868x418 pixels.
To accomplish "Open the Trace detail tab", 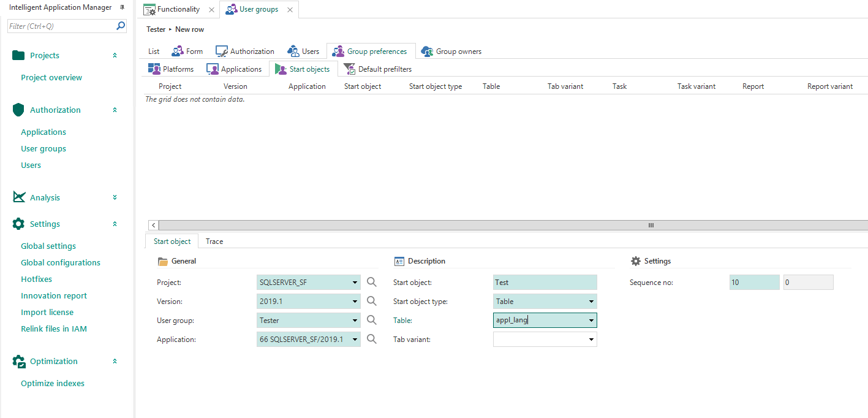I will click(214, 241).
